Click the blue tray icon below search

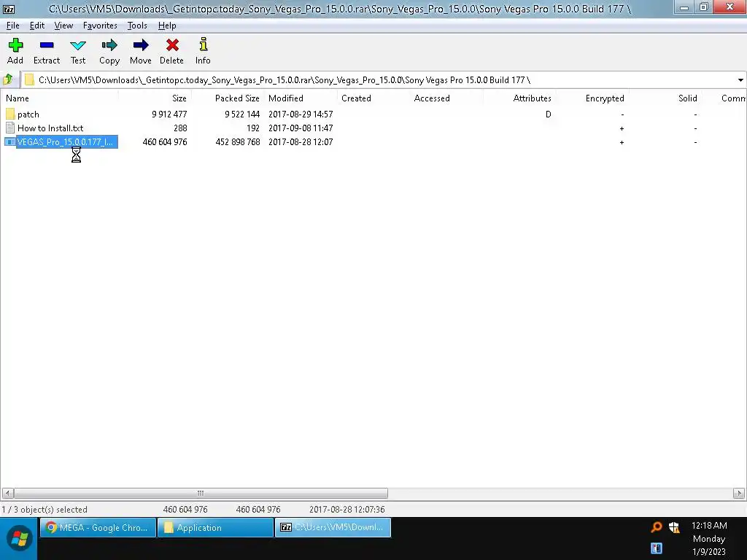[x=657, y=548]
